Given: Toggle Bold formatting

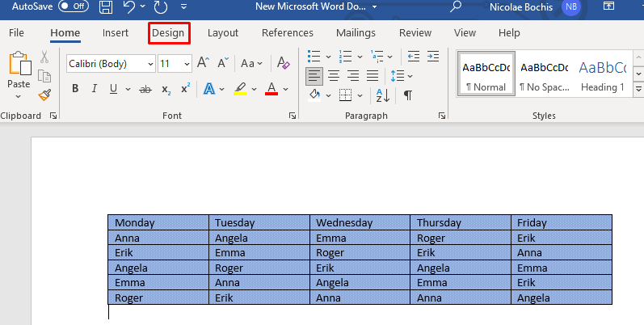Looking at the screenshot, I should pos(75,89).
